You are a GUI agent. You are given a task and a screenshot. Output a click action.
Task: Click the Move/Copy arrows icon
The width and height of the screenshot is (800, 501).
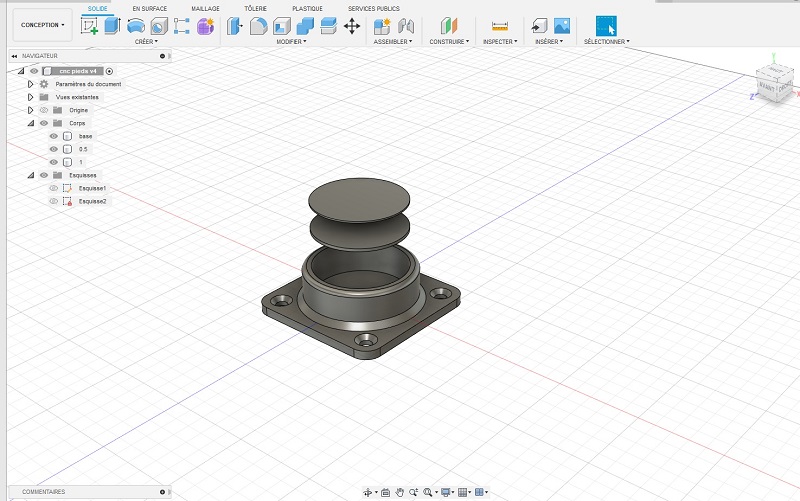(x=352, y=26)
